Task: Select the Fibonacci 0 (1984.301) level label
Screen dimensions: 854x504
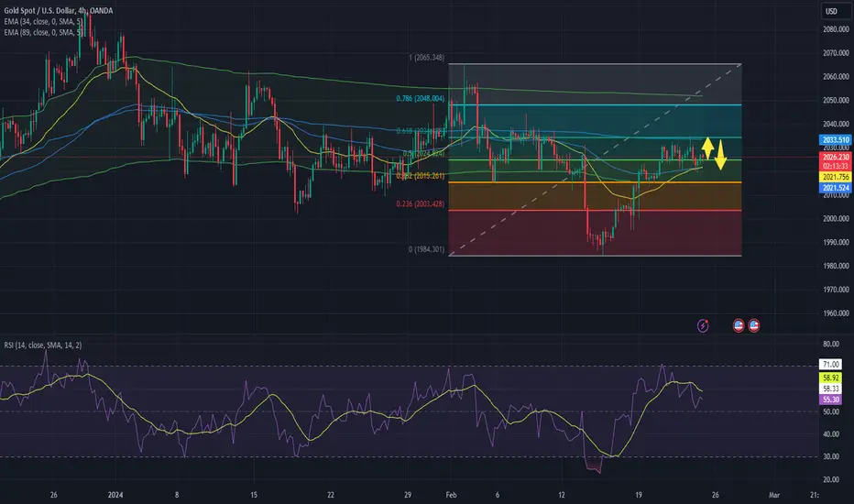Action: [x=426, y=249]
